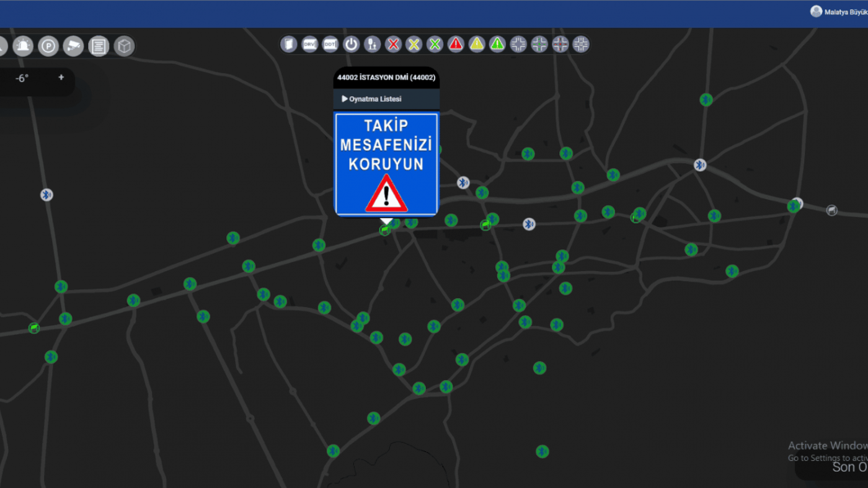Image resolution: width=868 pixels, height=488 pixels.
Task: Select the parking (P) layer icon
Action: click(x=48, y=46)
